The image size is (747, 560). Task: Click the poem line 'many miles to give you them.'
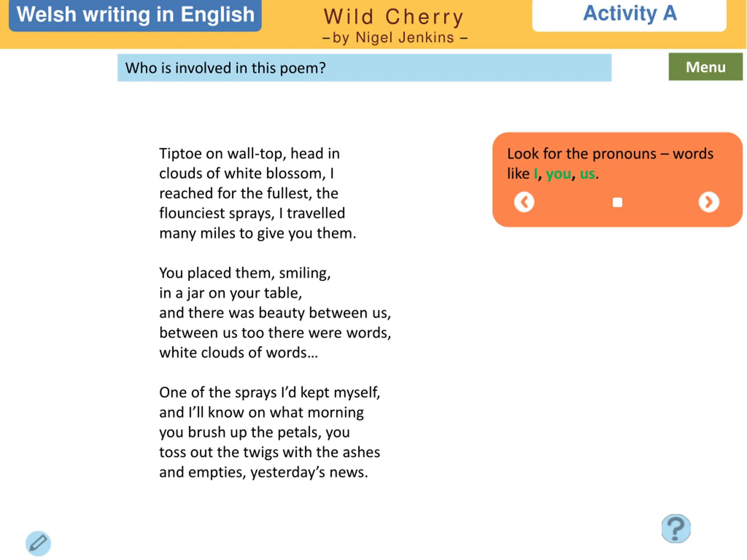[258, 234]
